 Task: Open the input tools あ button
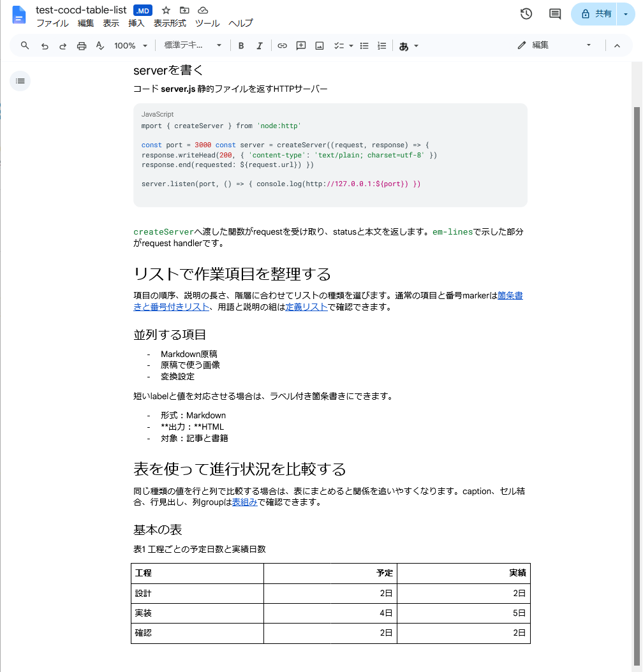[404, 47]
